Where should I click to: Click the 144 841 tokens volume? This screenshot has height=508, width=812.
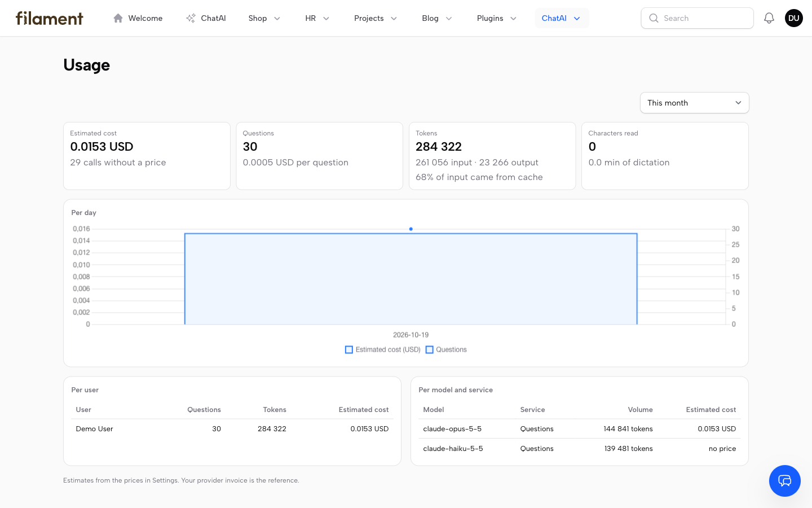click(628, 429)
